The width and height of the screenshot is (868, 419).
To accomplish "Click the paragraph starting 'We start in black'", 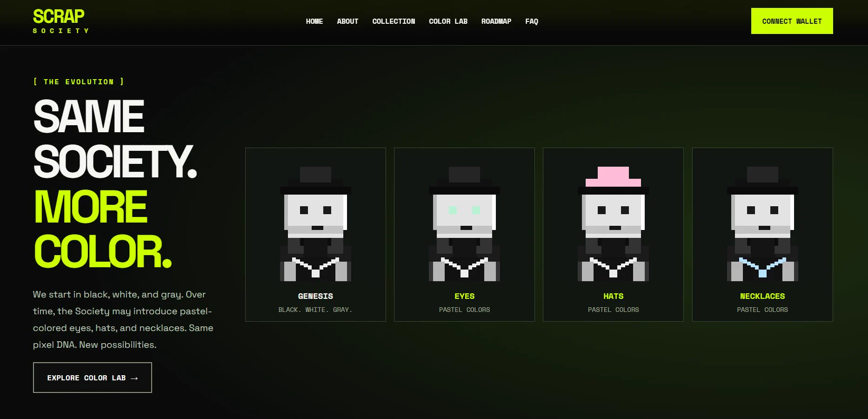I will (123, 319).
